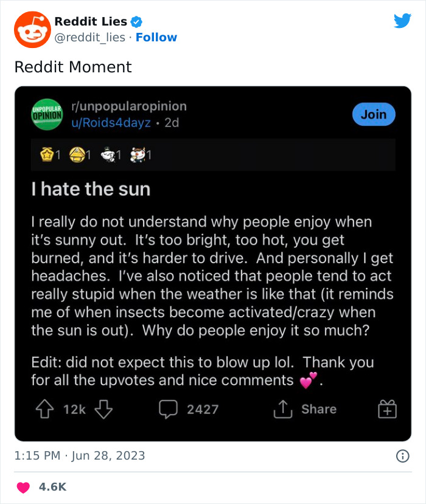426x504 pixels.
Task: Click the Reddit Lies display name
Action: 91,21
